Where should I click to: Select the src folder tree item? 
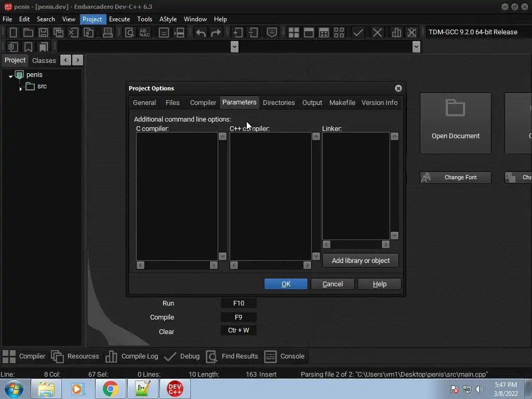[42, 86]
